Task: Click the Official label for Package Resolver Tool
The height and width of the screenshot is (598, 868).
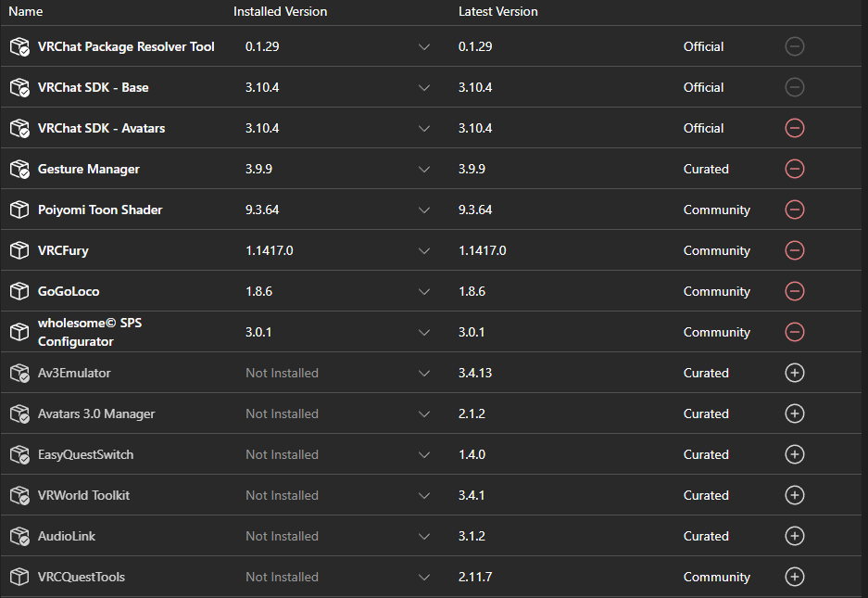Action: (704, 46)
